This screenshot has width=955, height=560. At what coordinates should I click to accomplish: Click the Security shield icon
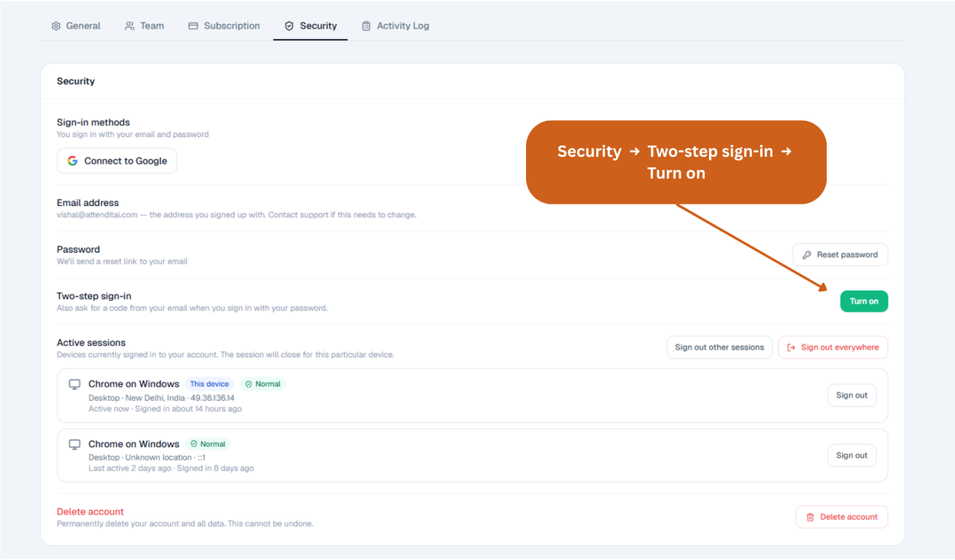[x=289, y=25]
